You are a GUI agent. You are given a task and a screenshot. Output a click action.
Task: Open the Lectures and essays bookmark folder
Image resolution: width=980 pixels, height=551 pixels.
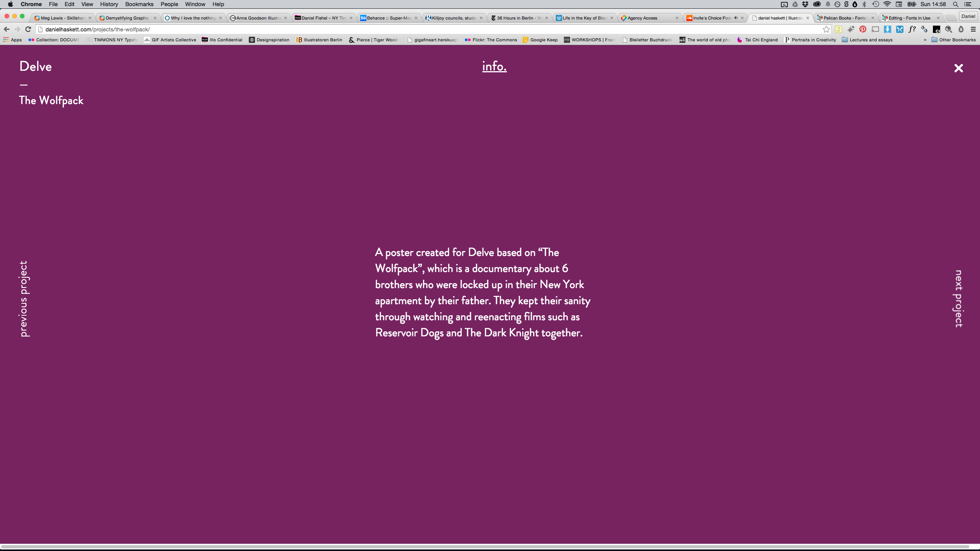(x=867, y=40)
